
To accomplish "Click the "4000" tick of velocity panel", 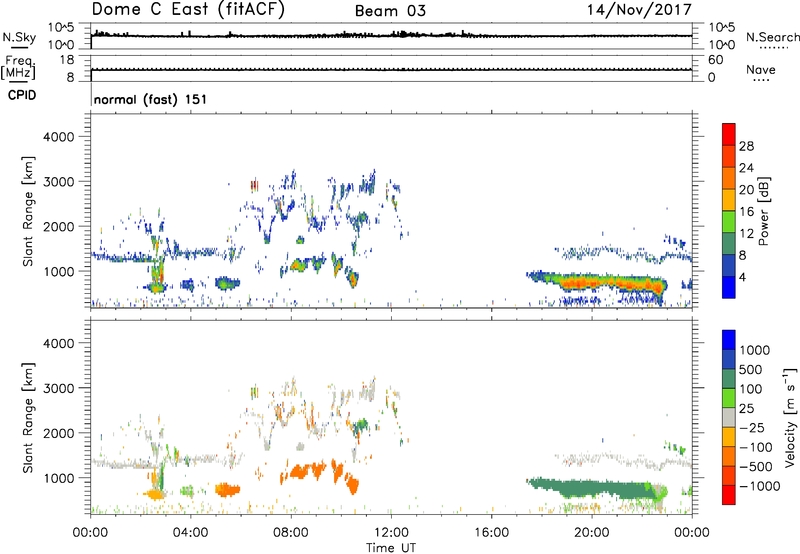I will tap(58, 343).
